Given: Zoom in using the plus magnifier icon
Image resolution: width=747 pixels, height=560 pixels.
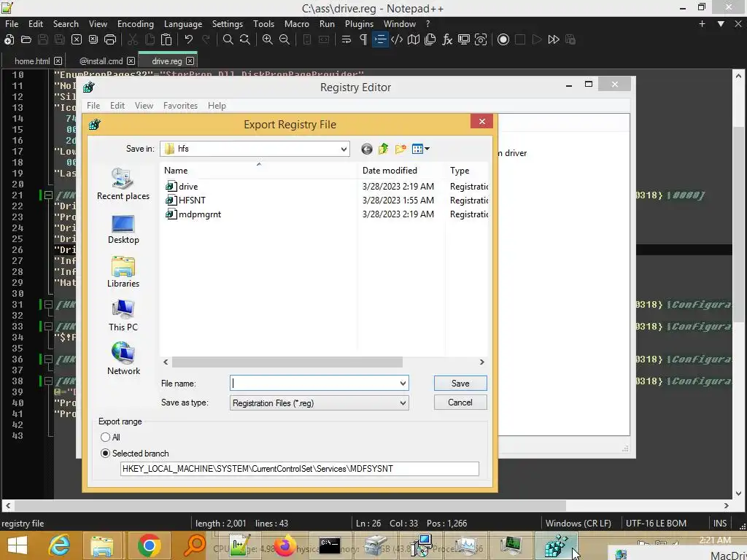Looking at the screenshot, I should [267, 39].
